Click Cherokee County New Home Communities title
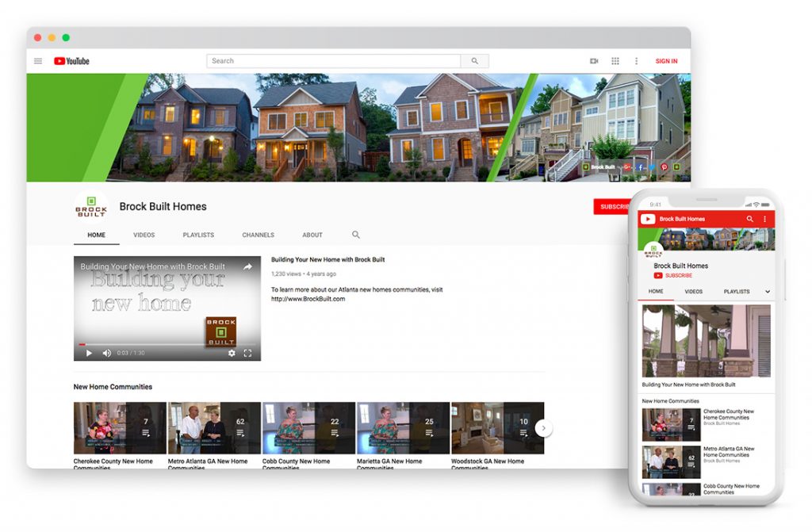Image resolution: width=812 pixels, height=532 pixels. [x=113, y=464]
